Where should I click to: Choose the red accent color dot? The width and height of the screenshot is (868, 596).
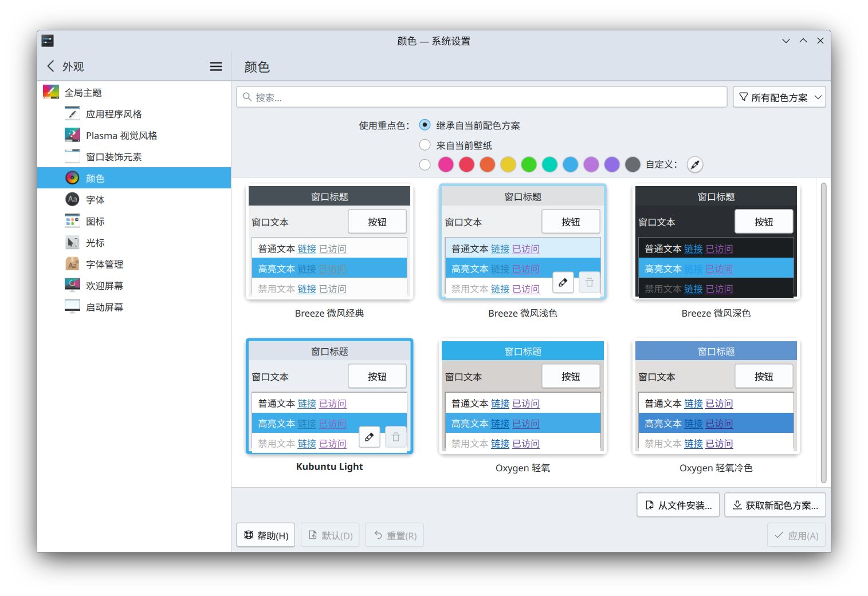coord(467,165)
